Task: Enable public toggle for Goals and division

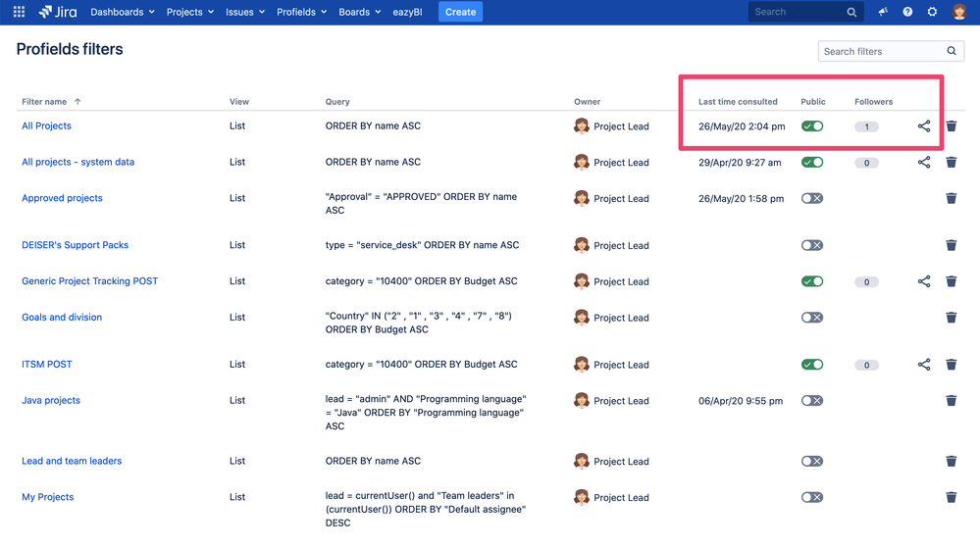Action: 812,318
